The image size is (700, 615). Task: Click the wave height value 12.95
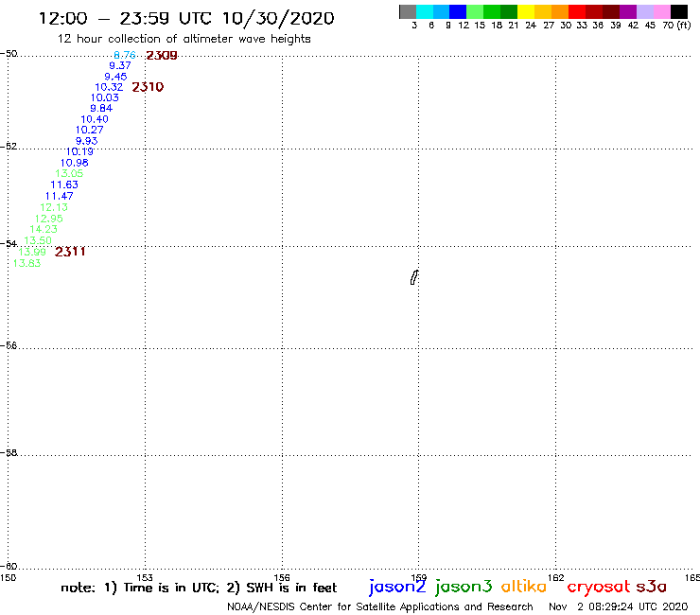coord(49,219)
